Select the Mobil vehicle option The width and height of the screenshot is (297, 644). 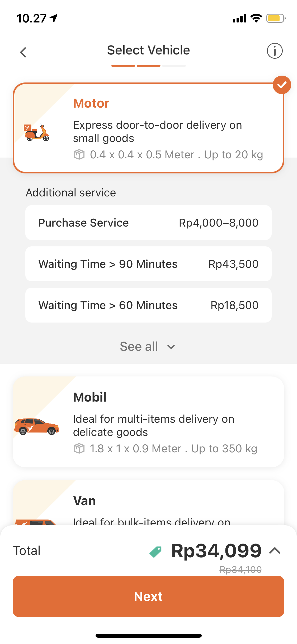(148, 422)
